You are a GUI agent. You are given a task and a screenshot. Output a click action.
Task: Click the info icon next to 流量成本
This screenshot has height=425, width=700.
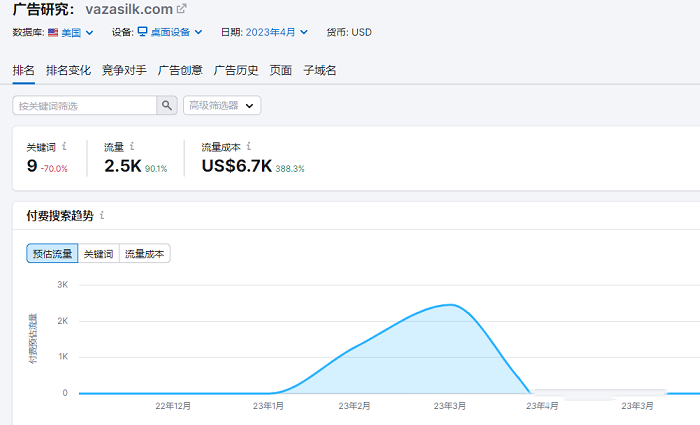(249, 146)
